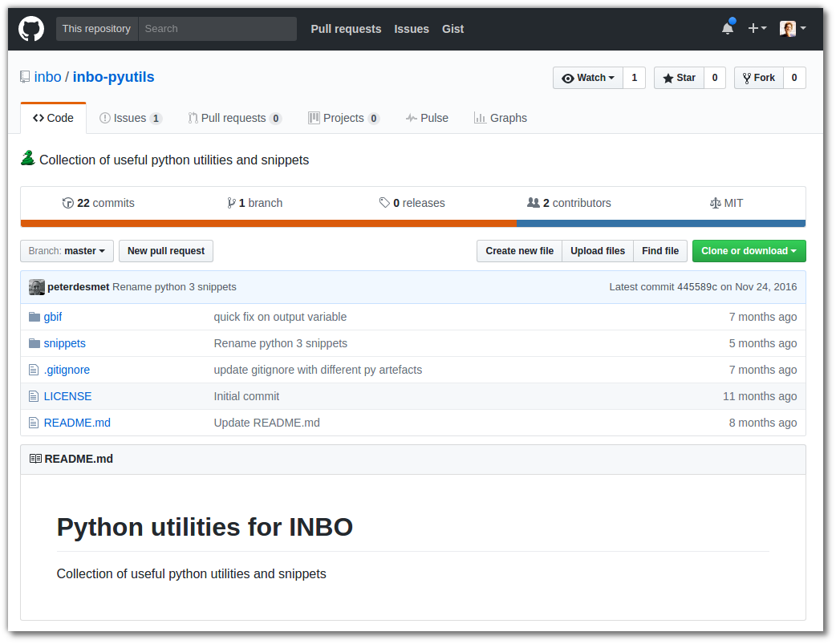This screenshot has height=644, width=836.
Task: Click the MIT license scale icon
Action: tap(716, 203)
